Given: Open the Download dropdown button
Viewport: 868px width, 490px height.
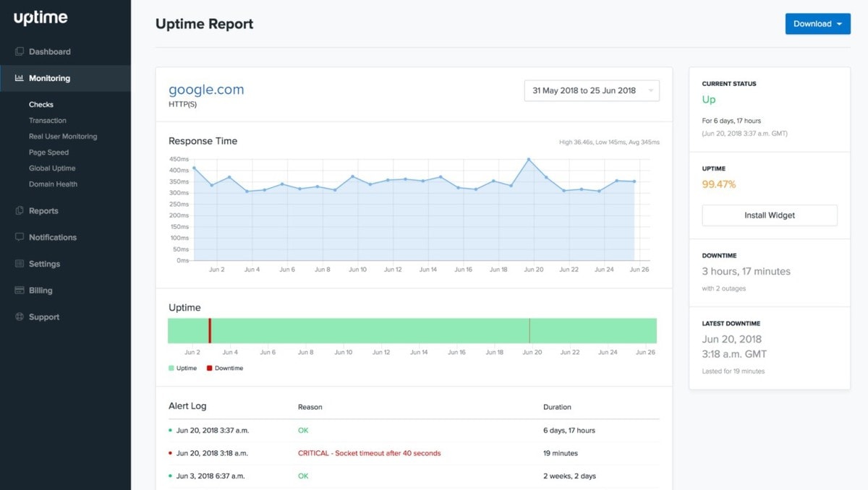Looking at the screenshot, I should click(x=817, y=24).
